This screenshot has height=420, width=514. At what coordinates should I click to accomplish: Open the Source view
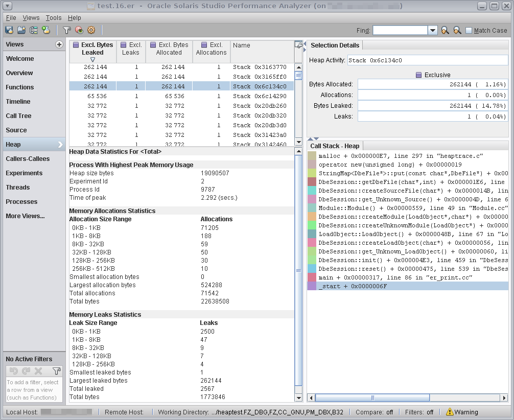coord(34,130)
